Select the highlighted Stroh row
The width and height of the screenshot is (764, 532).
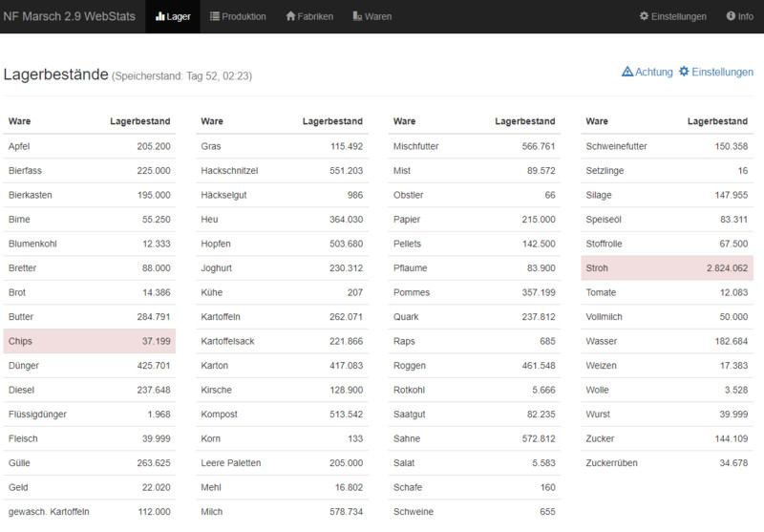pyautogui.click(x=668, y=268)
